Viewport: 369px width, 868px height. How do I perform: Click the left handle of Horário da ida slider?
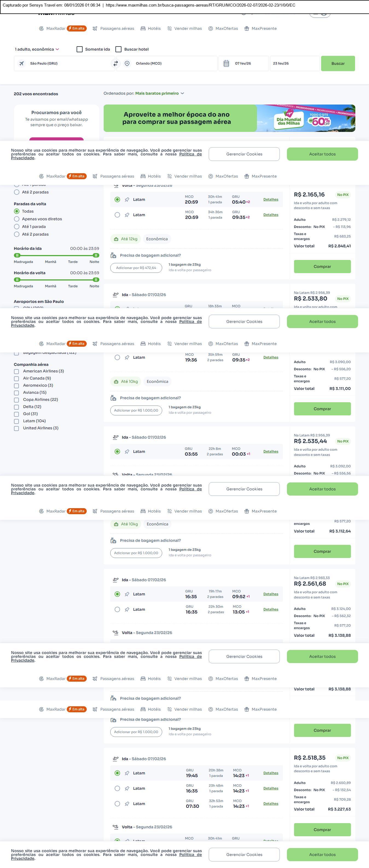pos(17,255)
